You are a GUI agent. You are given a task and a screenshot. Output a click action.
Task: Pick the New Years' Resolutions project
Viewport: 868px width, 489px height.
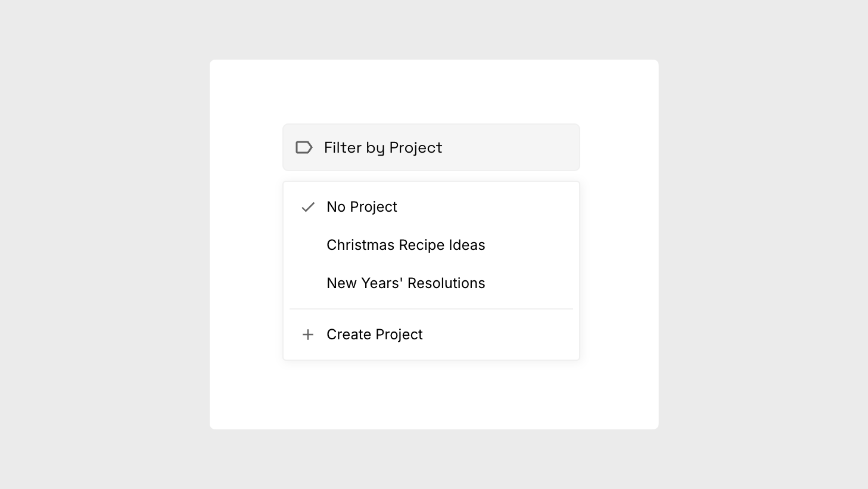406,283
